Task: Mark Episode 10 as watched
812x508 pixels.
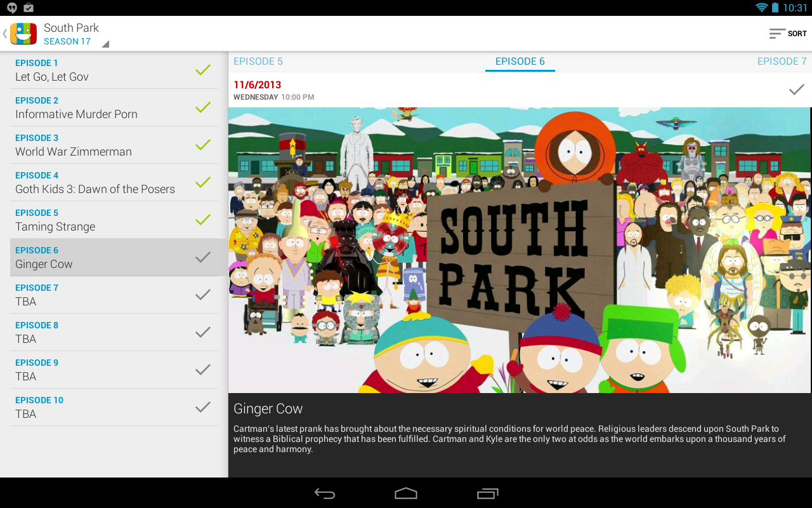Action: point(203,407)
